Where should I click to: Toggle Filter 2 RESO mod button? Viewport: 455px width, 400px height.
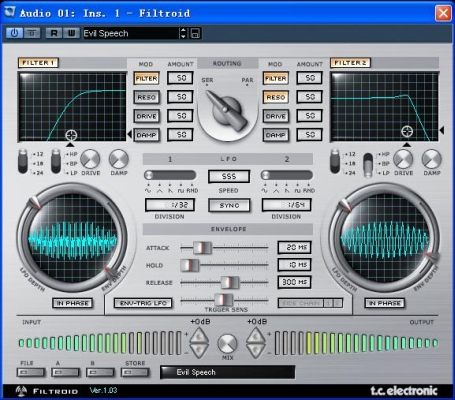click(x=276, y=97)
